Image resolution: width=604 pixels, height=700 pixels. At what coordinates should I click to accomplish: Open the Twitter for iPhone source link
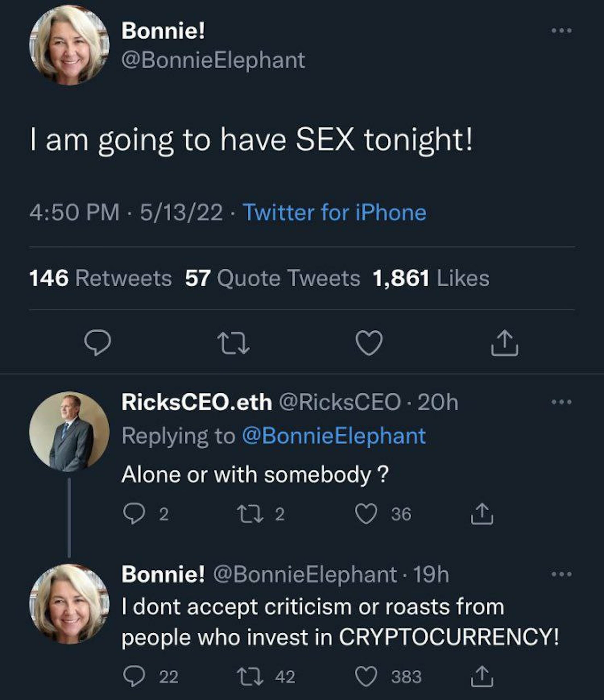point(334,212)
